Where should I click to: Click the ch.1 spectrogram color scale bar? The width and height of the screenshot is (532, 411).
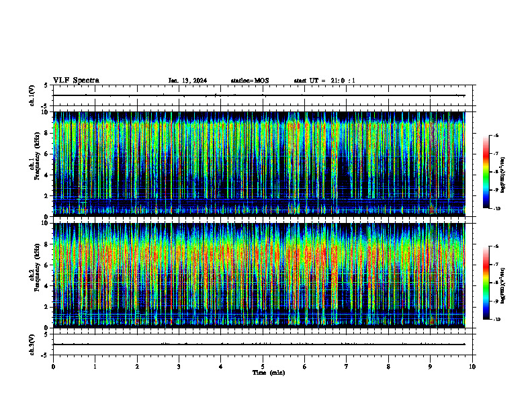point(486,172)
